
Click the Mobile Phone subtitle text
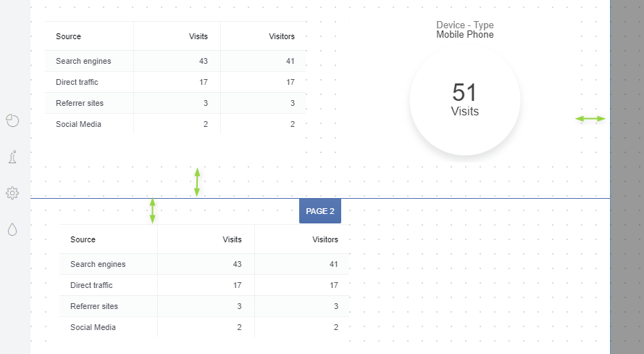[x=464, y=35]
